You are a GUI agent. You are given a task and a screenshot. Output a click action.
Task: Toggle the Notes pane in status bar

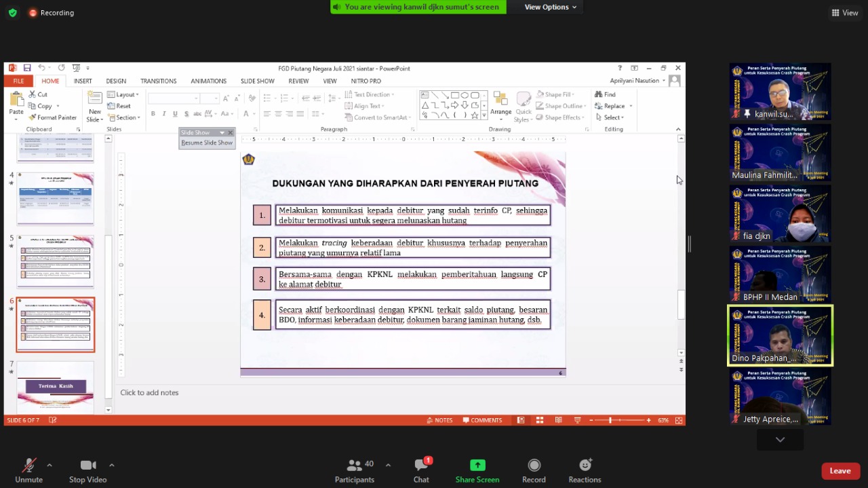[439, 420]
